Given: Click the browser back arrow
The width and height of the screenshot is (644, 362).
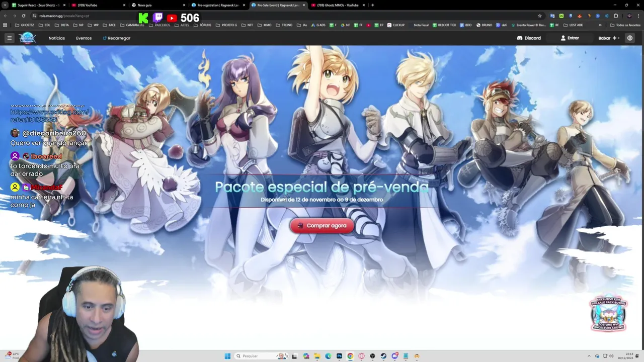Looking at the screenshot, I should click(x=5, y=16).
